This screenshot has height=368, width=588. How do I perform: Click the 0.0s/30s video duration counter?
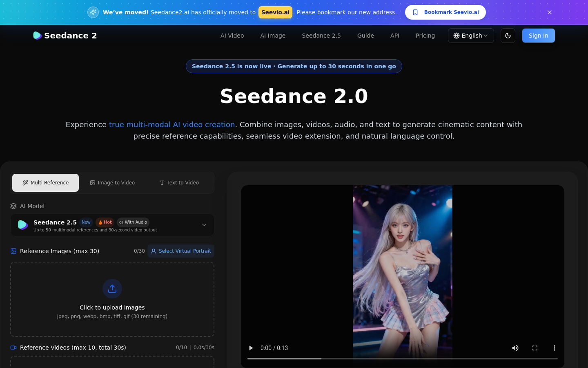(x=204, y=348)
